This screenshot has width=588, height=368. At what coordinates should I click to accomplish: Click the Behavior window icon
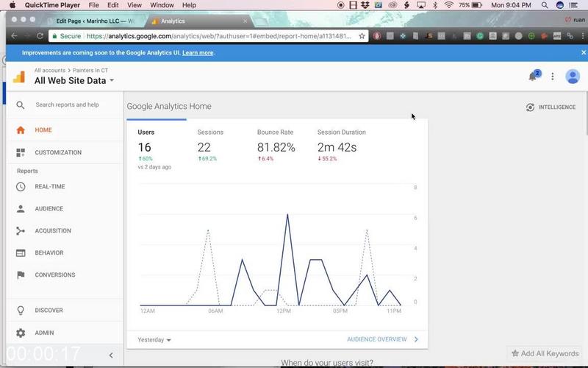(21, 253)
